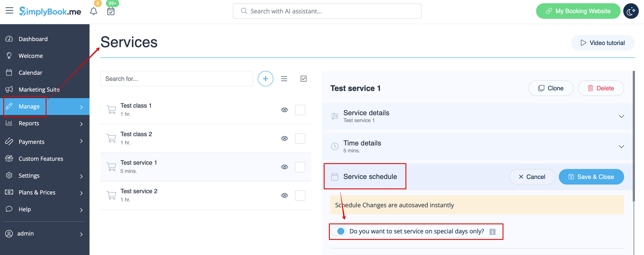Expand the Plans & Prices submenu arrow

coord(82,193)
